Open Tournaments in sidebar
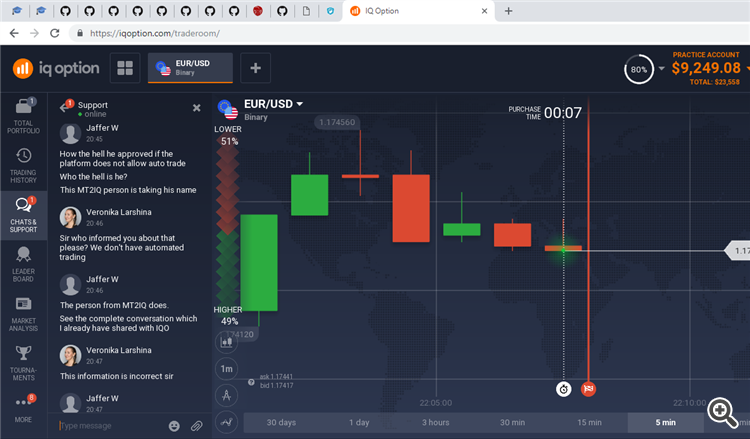The image size is (750, 439). (23, 363)
